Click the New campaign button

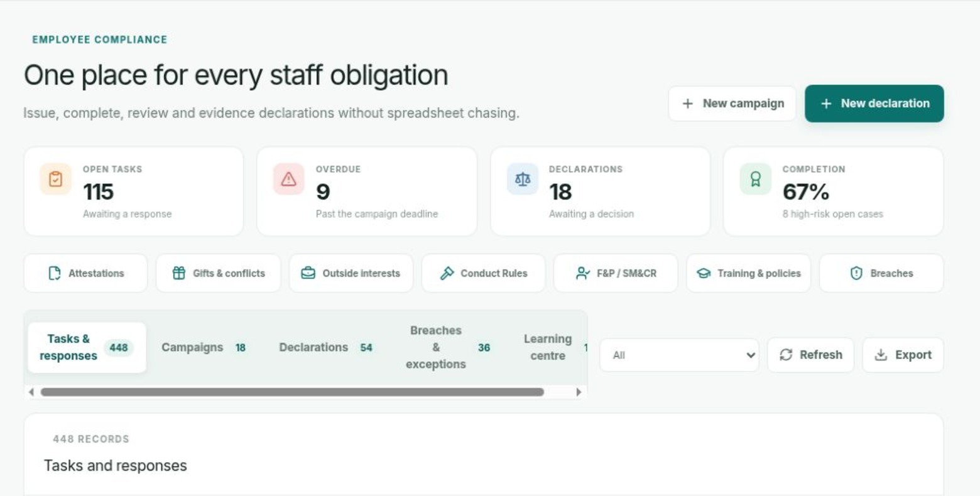(x=732, y=104)
